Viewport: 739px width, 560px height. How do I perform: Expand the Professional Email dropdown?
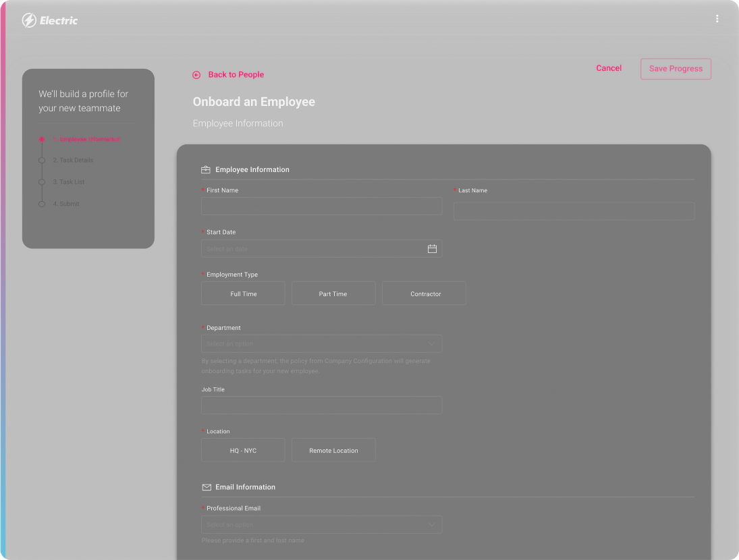pyautogui.click(x=321, y=524)
